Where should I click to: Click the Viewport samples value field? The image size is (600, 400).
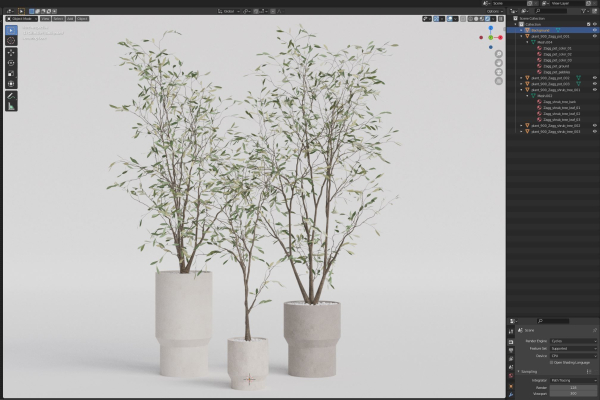(x=573, y=393)
